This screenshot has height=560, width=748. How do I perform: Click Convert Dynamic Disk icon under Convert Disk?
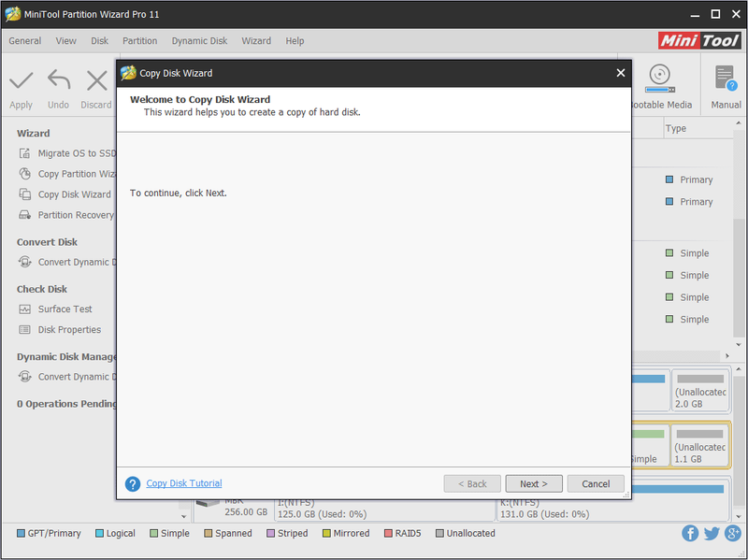[x=25, y=262]
